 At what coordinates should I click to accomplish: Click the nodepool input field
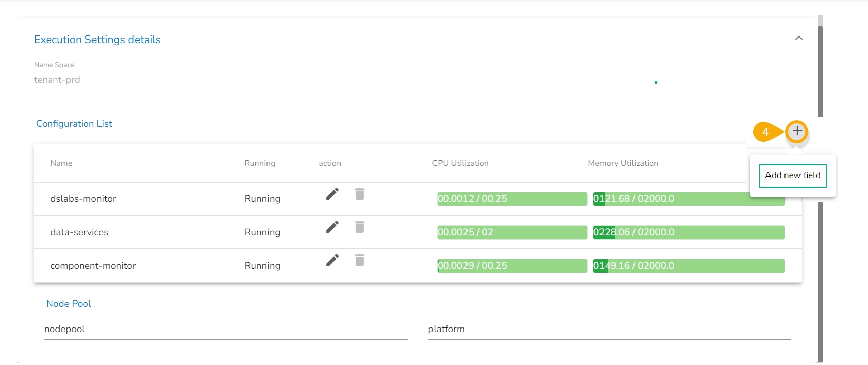click(225, 329)
